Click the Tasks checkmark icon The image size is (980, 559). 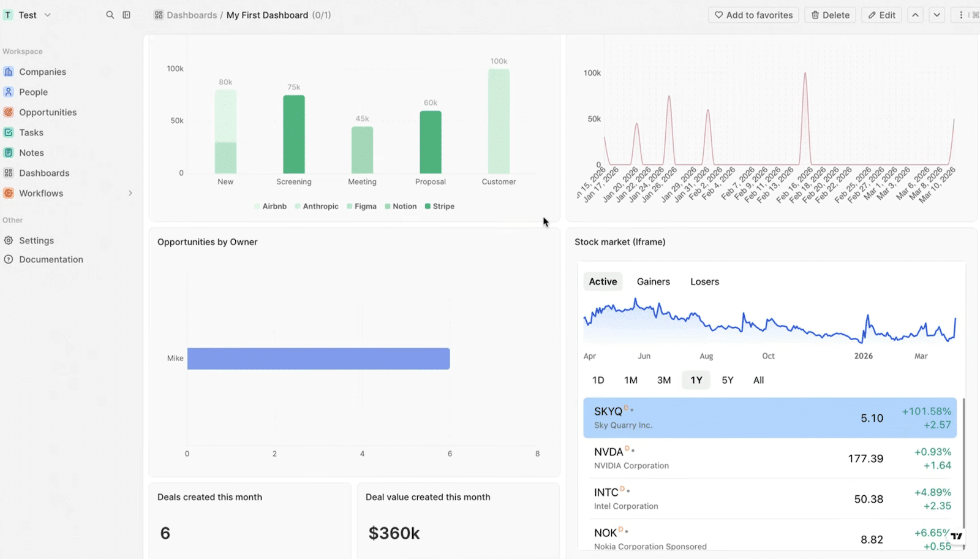(x=9, y=132)
